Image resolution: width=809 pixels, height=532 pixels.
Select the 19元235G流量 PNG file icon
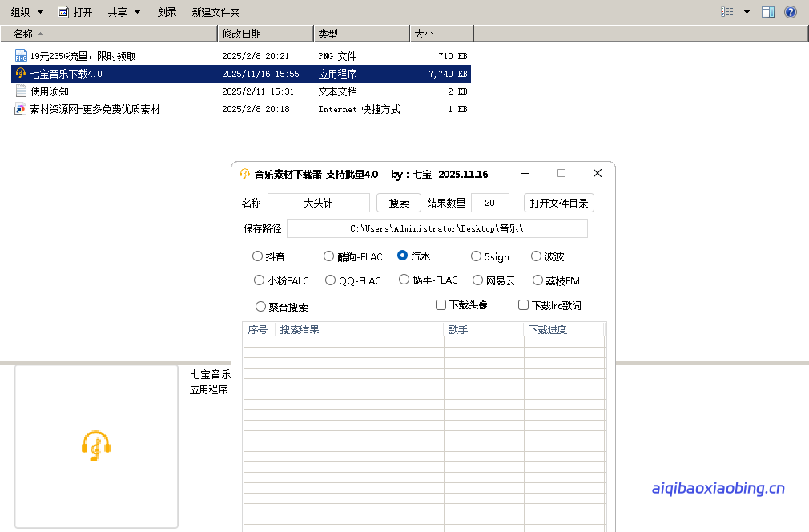point(20,55)
